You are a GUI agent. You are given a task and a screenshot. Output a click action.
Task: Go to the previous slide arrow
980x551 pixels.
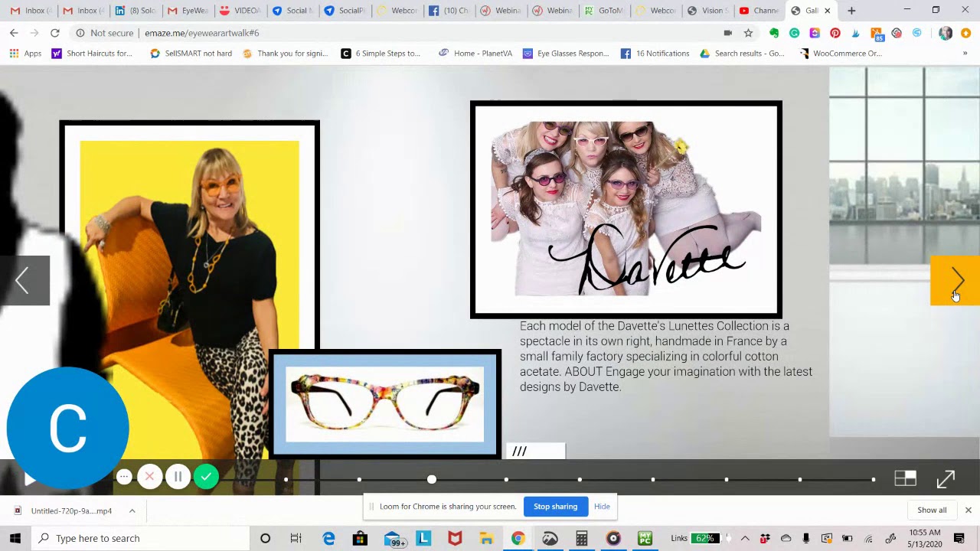click(x=24, y=281)
